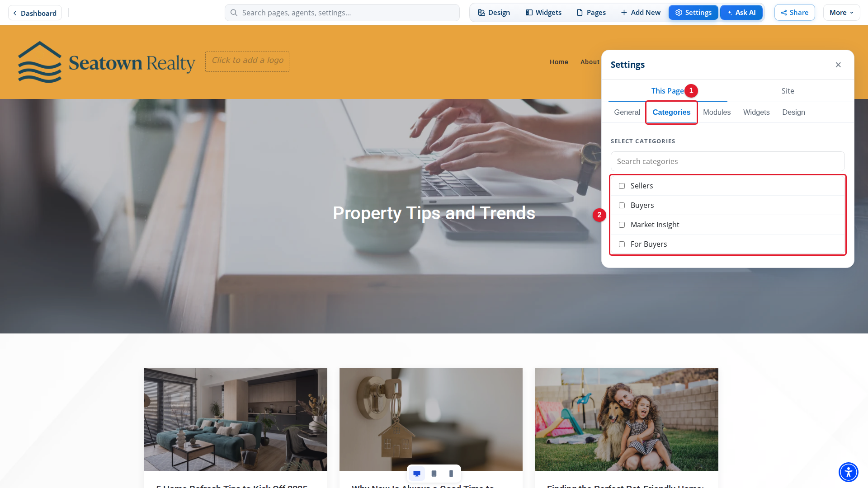This screenshot has width=868, height=488.
Task: Expand the More dropdown menu
Action: tap(842, 13)
